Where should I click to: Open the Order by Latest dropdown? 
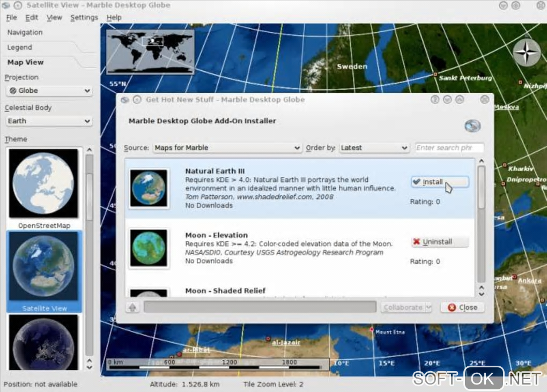374,148
